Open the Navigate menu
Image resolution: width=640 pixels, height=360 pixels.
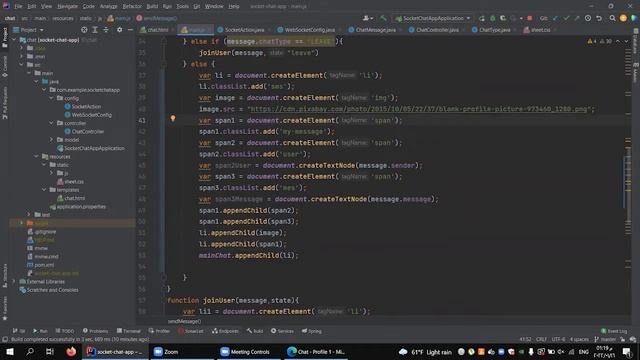[67, 6]
